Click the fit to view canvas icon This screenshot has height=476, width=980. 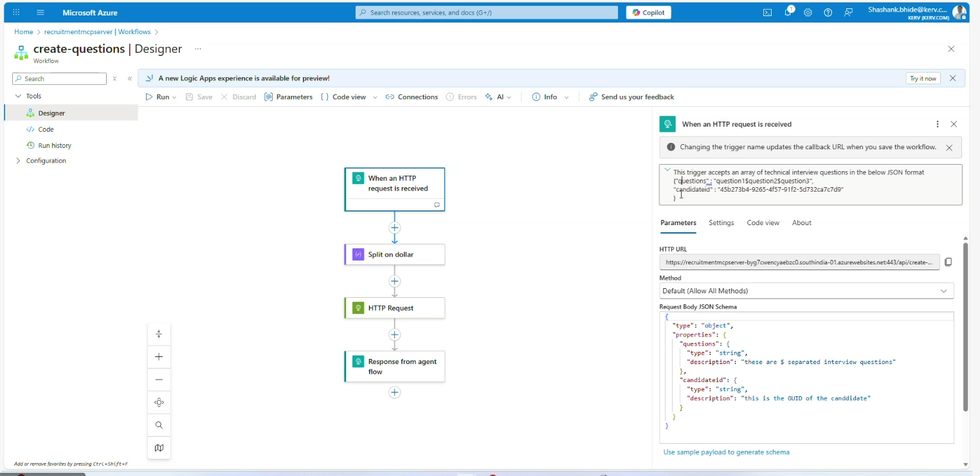(159, 403)
